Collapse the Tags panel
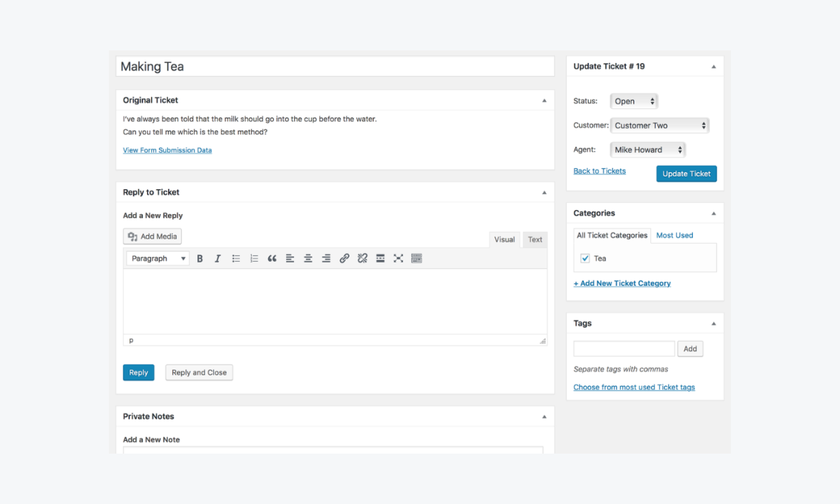The width and height of the screenshot is (840, 504). pos(713,323)
